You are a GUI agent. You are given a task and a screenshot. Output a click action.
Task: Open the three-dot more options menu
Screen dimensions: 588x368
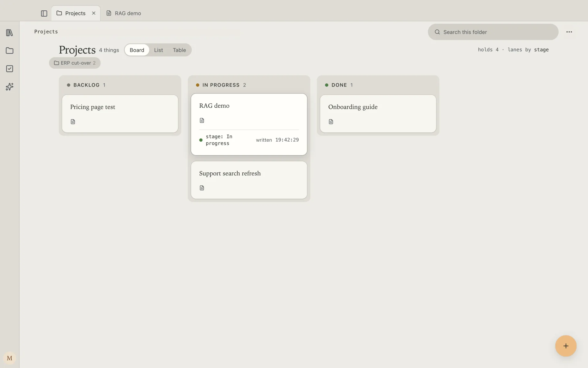569,32
